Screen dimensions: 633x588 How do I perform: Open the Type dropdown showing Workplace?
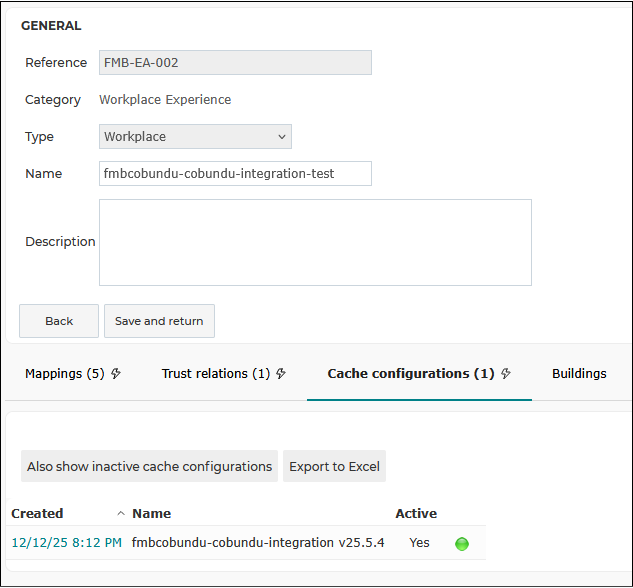195,136
